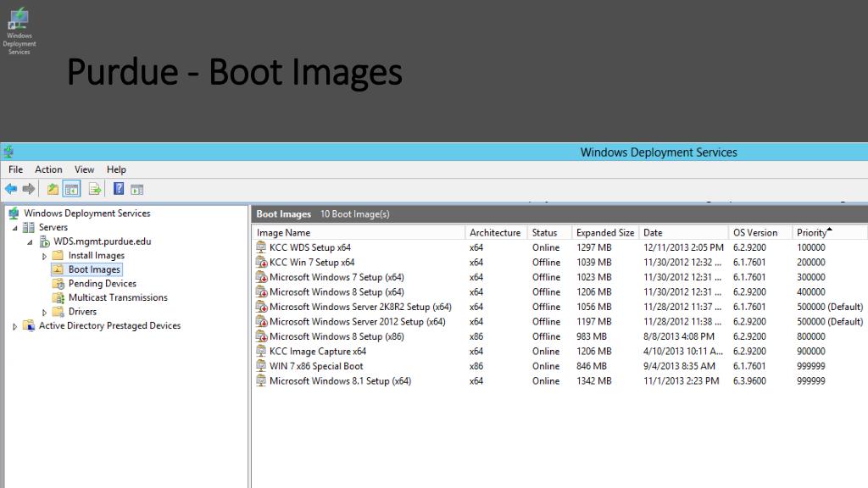Click the WDS.mgmt.purdue.edu server icon
The height and width of the screenshot is (488, 868).
(x=44, y=241)
